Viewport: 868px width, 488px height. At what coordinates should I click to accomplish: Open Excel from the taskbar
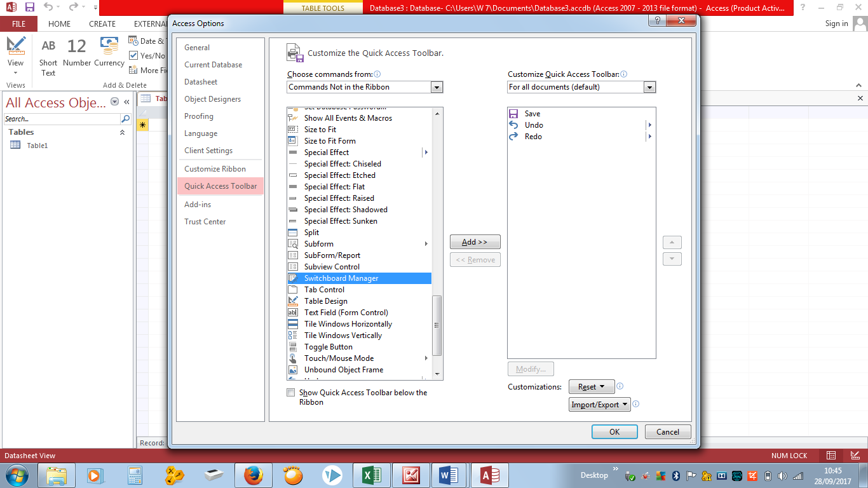point(371,475)
